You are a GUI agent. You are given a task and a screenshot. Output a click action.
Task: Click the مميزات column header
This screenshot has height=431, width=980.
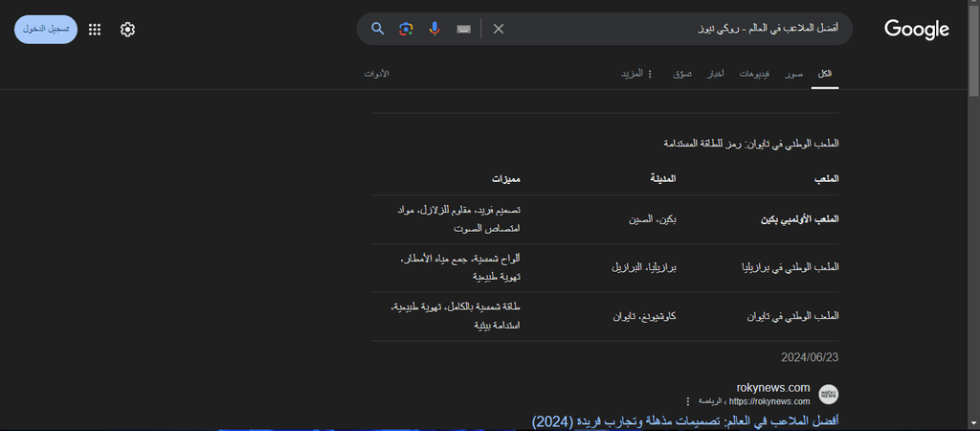tap(505, 179)
